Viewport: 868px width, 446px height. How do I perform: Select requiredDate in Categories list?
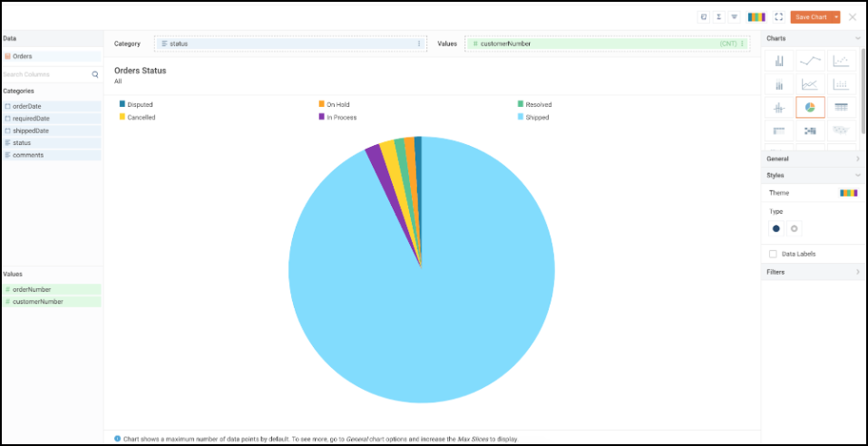point(52,119)
